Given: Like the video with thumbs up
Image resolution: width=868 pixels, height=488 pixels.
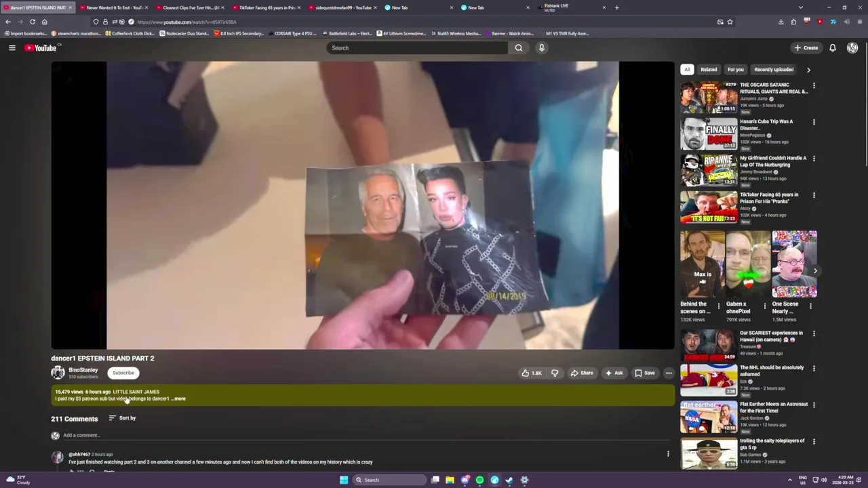Looking at the screenshot, I should (x=531, y=373).
